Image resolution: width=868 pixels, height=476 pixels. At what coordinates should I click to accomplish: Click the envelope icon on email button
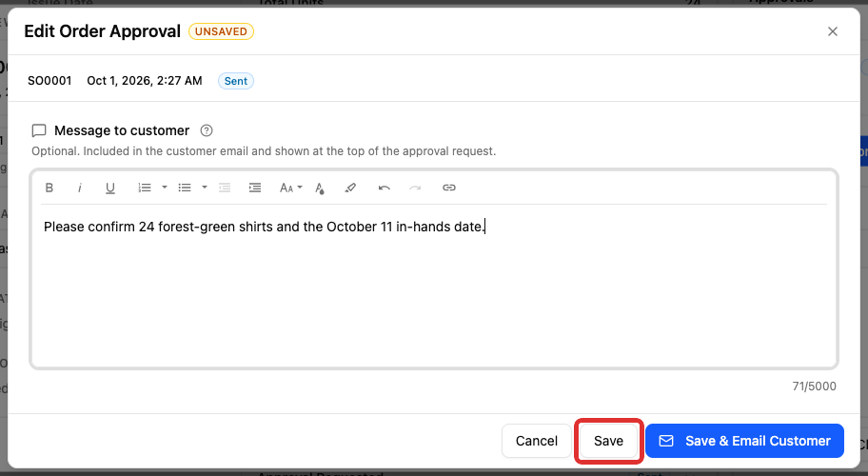coord(666,441)
